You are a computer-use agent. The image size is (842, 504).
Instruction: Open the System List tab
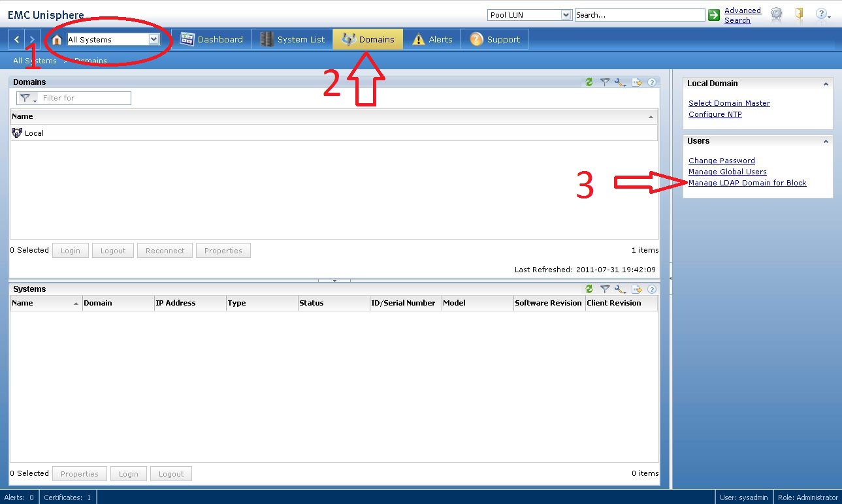(x=292, y=40)
